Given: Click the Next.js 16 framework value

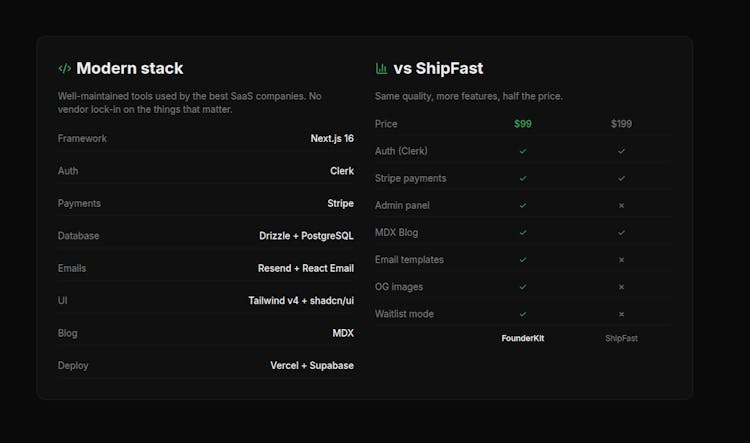Looking at the screenshot, I should click(x=332, y=139).
